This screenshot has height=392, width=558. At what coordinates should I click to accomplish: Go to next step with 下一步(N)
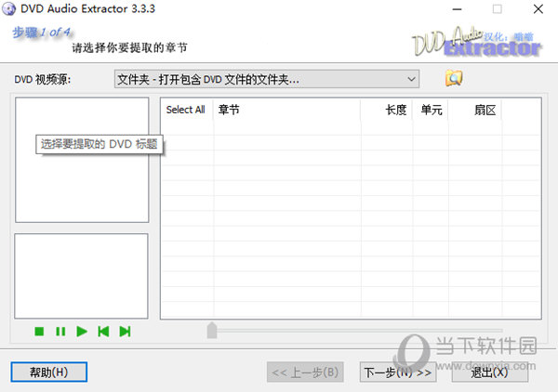pyautogui.click(x=398, y=372)
